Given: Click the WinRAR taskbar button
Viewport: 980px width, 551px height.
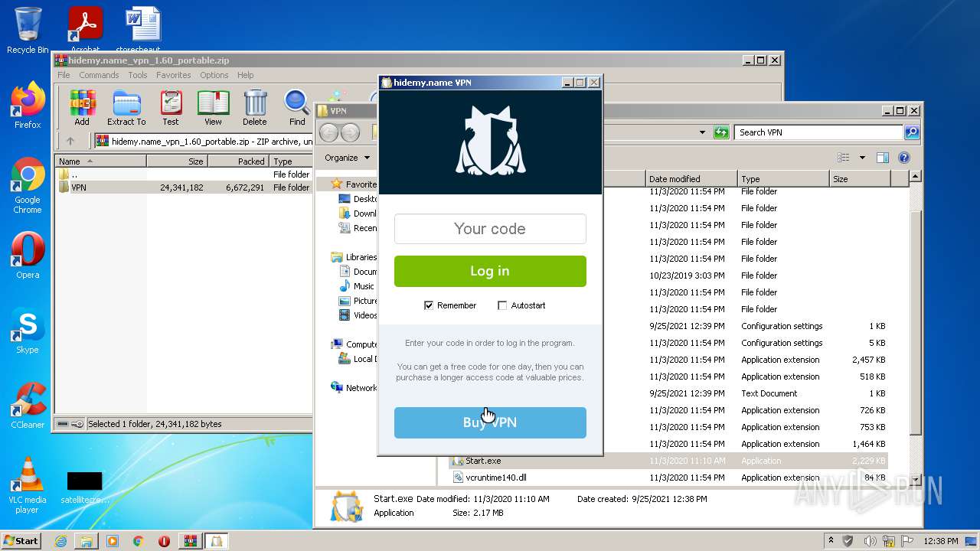Looking at the screenshot, I should pos(190,541).
